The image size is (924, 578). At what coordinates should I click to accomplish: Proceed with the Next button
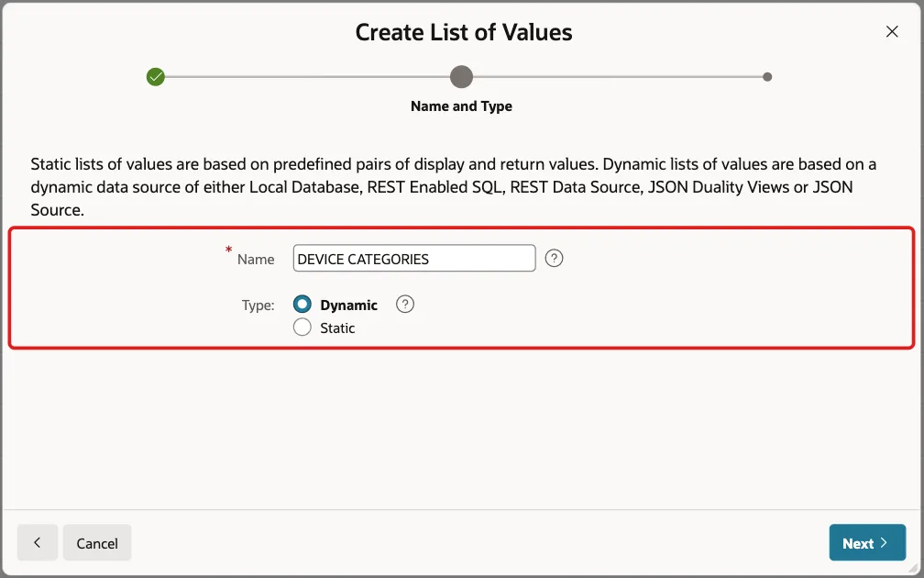tap(867, 542)
